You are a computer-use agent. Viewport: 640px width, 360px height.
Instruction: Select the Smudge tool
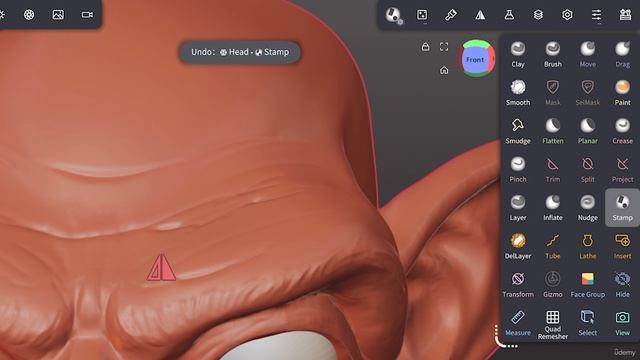coord(518,131)
